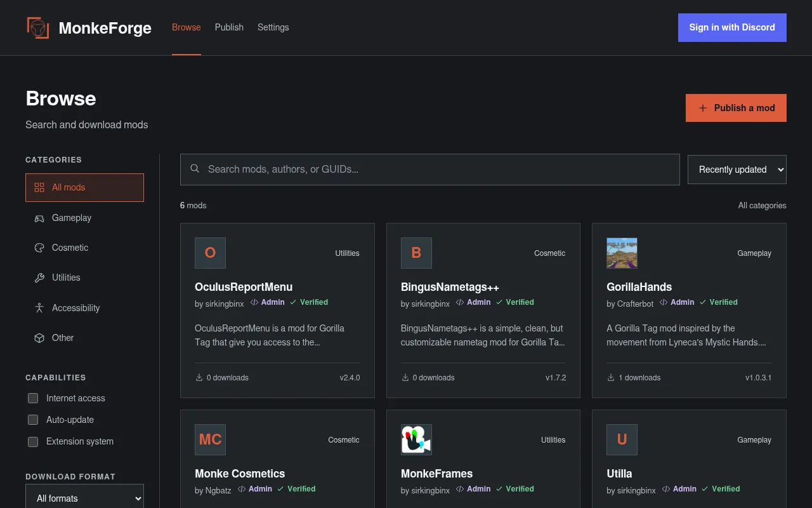Viewport: 812px width, 508px height.
Task: Click the Monke Cosmetics MC avatar icon
Action: [210, 439]
